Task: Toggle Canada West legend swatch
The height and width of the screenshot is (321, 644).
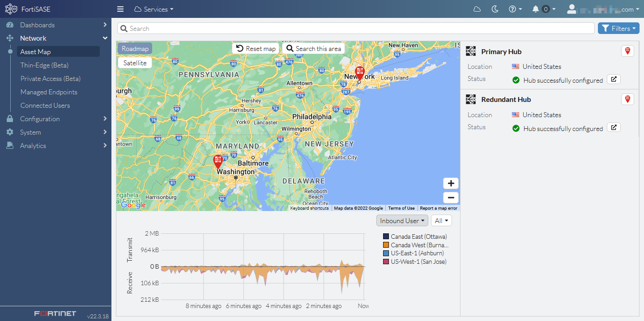Action: click(x=386, y=245)
